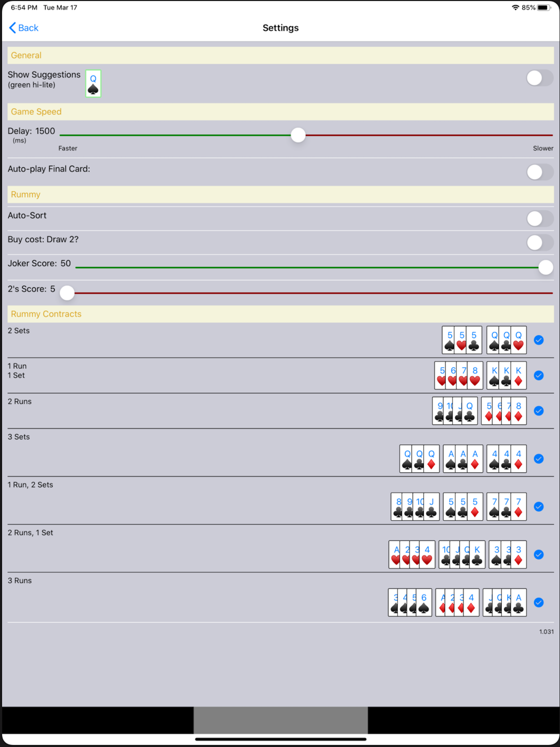Viewport: 560px width, 747px height.
Task: Go back using the Back button
Action: [24, 28]
